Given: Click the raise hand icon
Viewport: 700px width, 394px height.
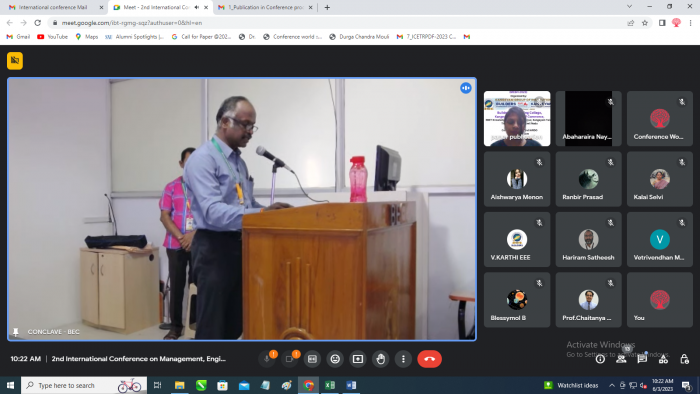Looking at the screenshot, I should 380,359.
